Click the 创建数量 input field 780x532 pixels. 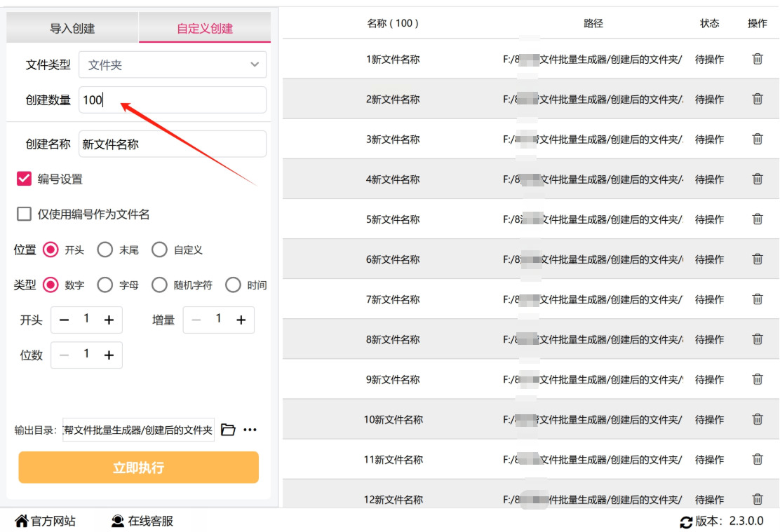tap(173, 100)
